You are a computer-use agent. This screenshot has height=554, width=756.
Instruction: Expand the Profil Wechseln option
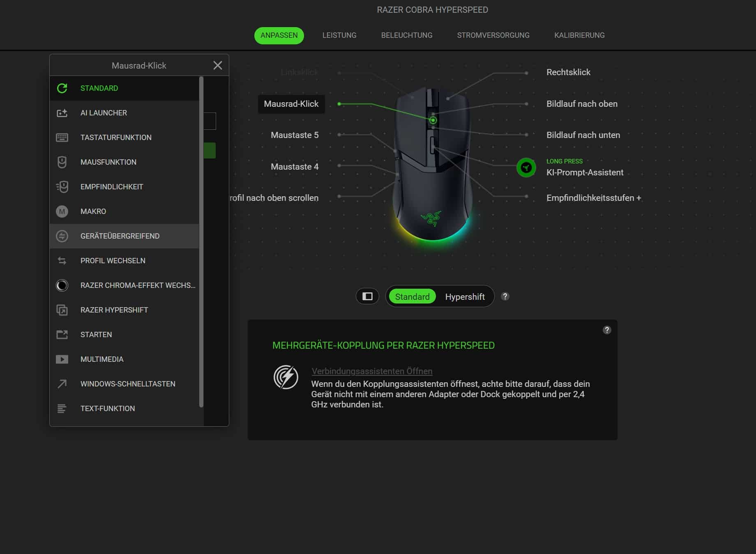point(113,261)
